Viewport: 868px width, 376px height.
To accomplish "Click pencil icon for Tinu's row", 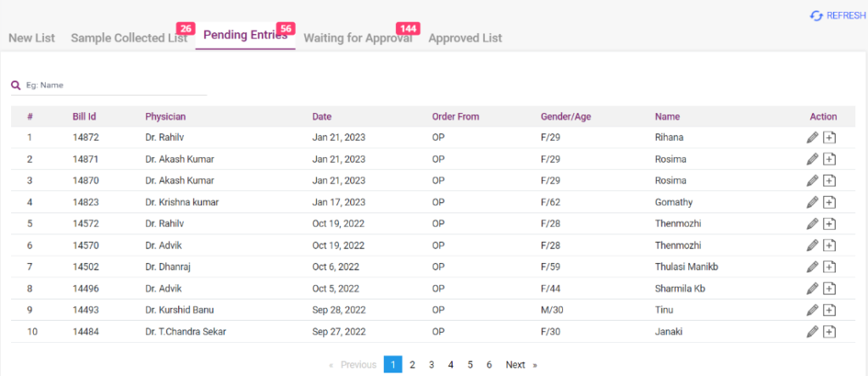I will pyautogui.click(x=812, y=310).
